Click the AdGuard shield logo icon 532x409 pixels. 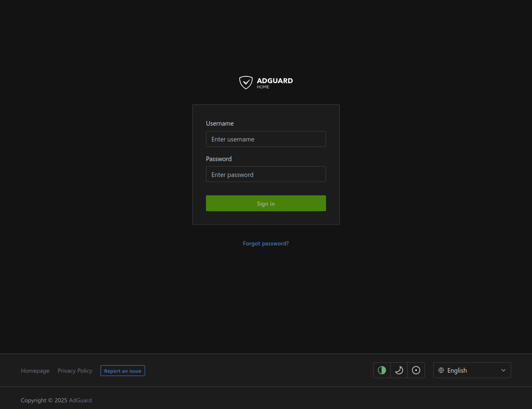(x=246, y=82)
